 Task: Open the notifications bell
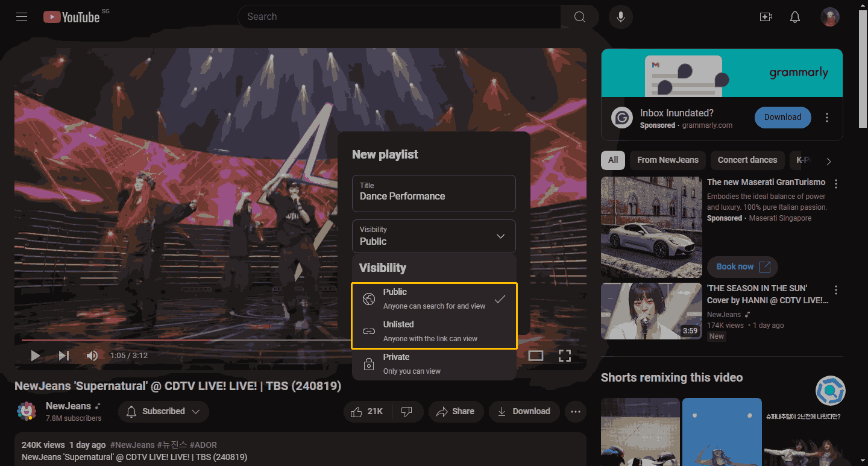pos(795,17)
